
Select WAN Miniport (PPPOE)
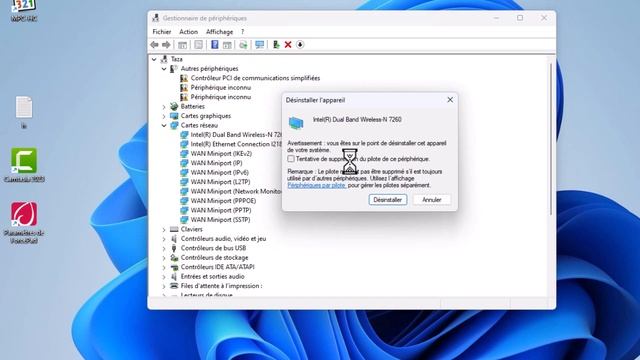coord(223,201)
